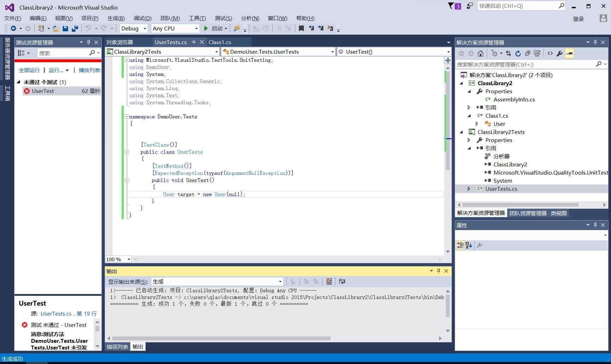
Task: Collapse the 未通过 个测试 group in Test Explorer
Action: tap(18, 82)
